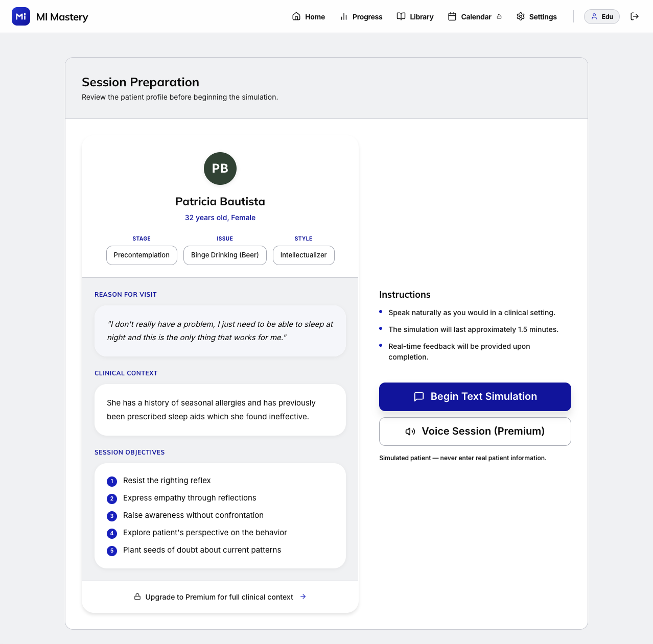Image resolution: width=653 pixels, height=644 pixels.
Task: Open Settings from the navbar
Action: 537,16
